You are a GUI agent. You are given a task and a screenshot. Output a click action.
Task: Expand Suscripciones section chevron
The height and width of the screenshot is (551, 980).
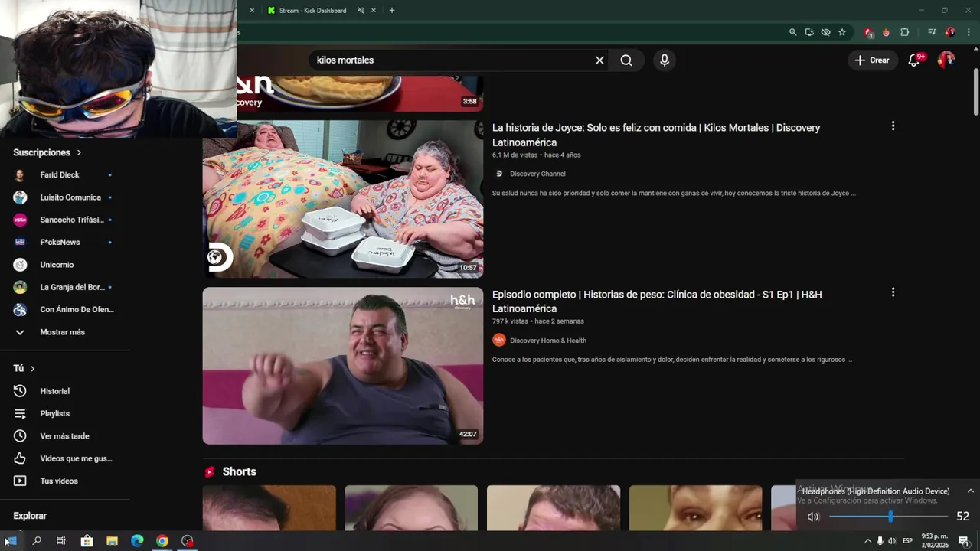pos(79,153)
